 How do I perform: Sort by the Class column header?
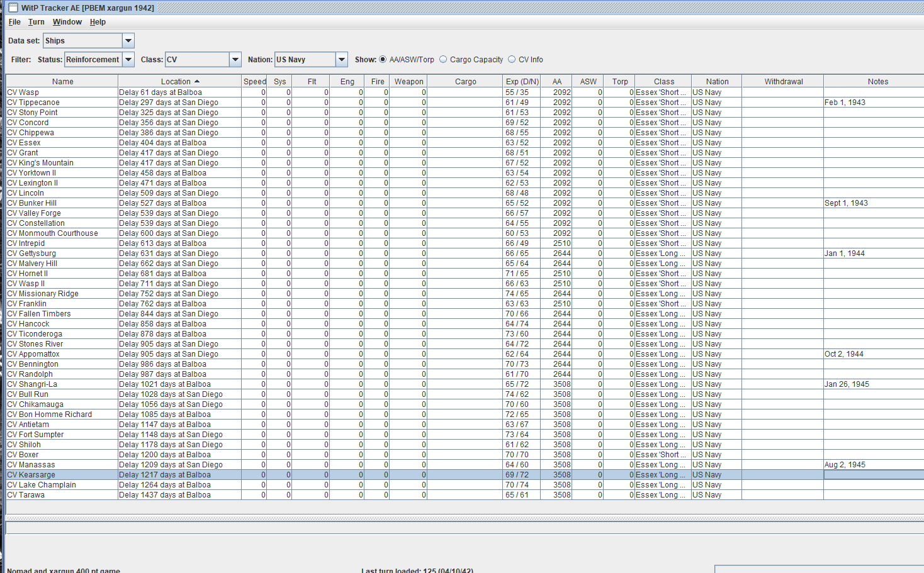click(x=663, y=82)
